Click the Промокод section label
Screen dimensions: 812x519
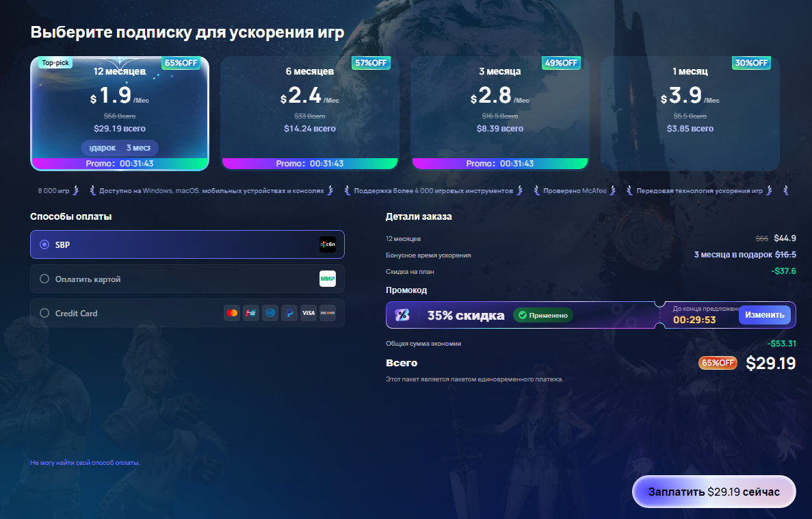tap(406, 290)
